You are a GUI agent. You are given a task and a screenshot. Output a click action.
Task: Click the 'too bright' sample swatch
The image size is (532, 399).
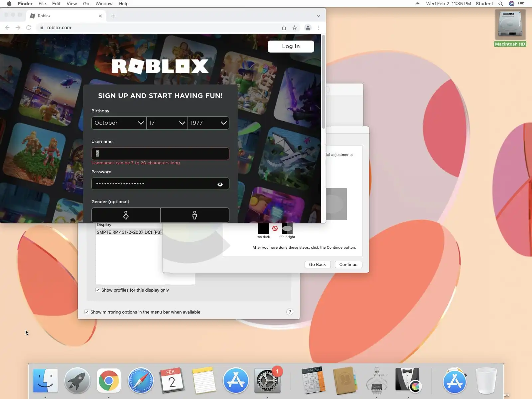[287, 228]
